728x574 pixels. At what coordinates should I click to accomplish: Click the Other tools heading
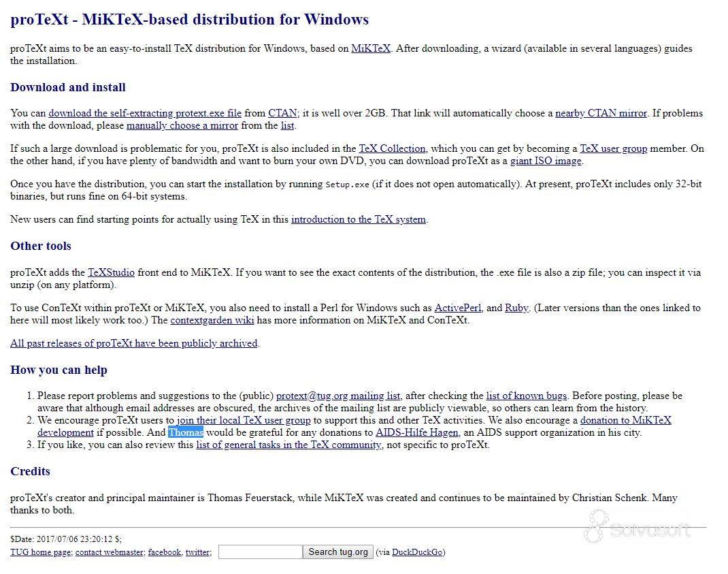point(41,246)
